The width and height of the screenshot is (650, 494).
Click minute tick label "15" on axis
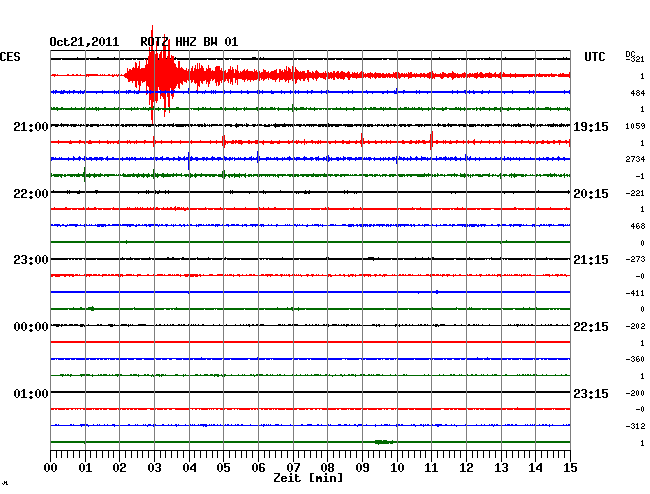coord(570,468)
